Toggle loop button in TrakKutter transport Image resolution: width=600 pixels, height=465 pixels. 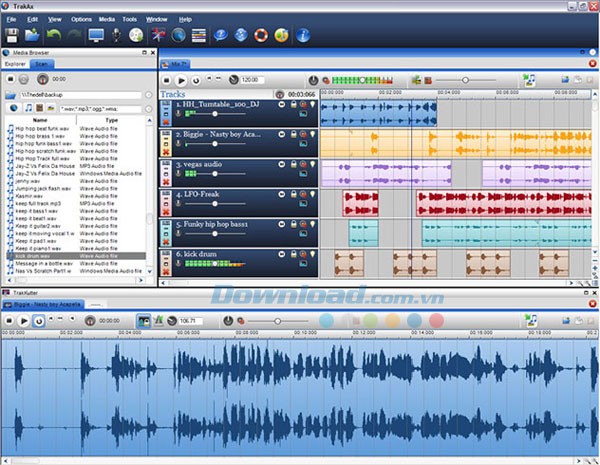point(39,321)
